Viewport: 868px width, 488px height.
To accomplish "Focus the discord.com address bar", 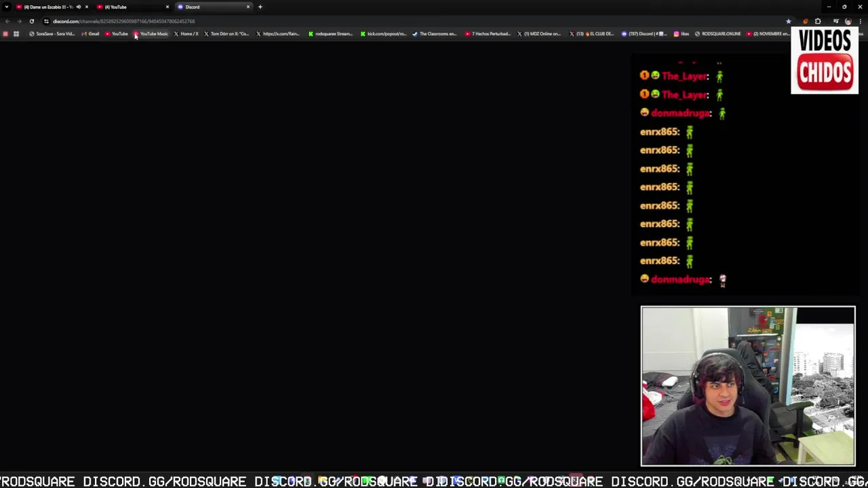I will click(407, 21).
